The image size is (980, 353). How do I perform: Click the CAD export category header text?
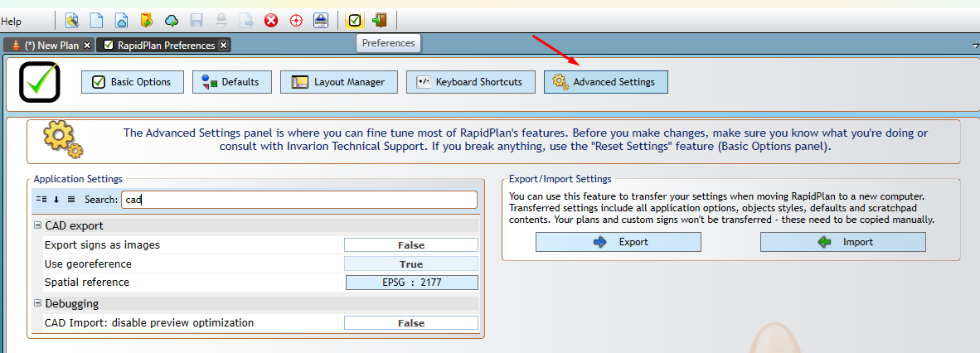pos(75,225)
